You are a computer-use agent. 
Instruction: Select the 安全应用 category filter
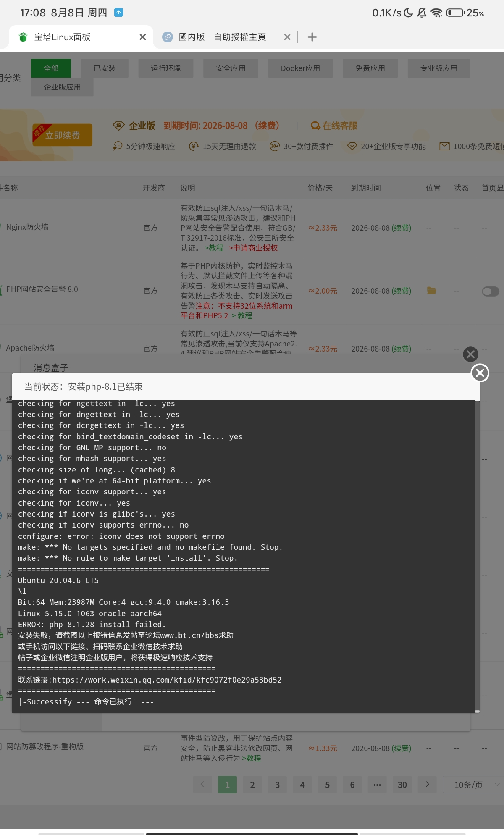click(231, 68)
